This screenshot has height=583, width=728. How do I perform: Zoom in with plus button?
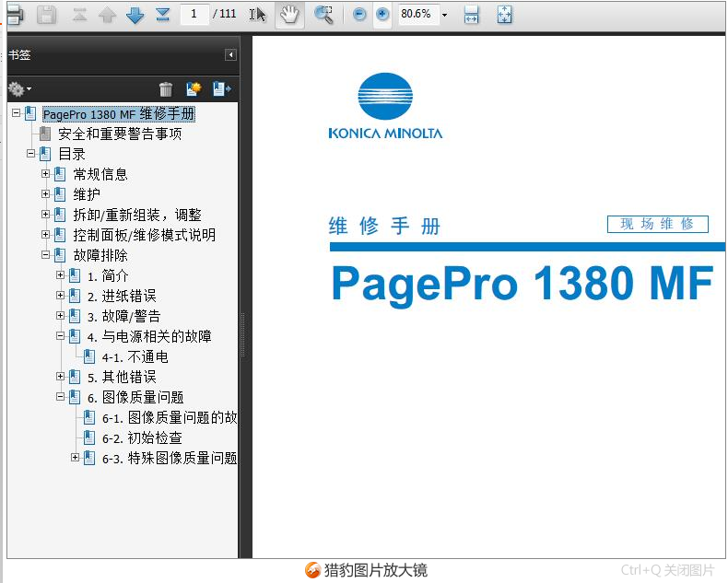[x=382, y=15]
